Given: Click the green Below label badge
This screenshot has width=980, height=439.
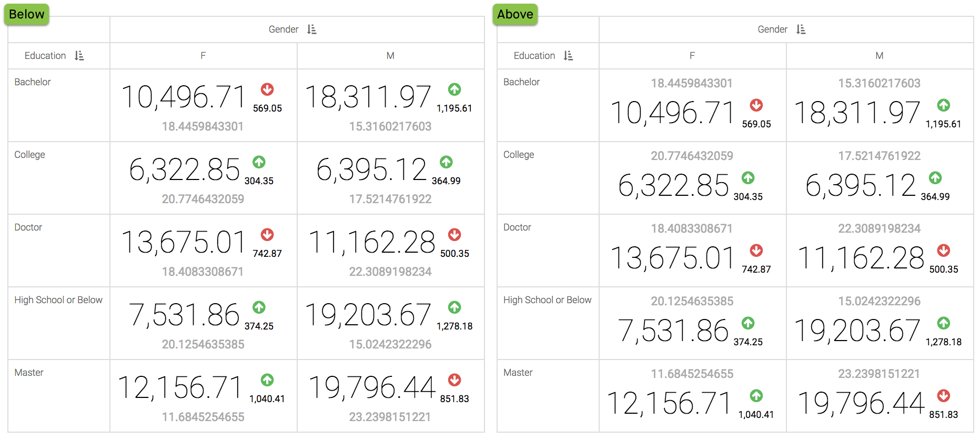Looking at the screenshot, I should point(26,14).
